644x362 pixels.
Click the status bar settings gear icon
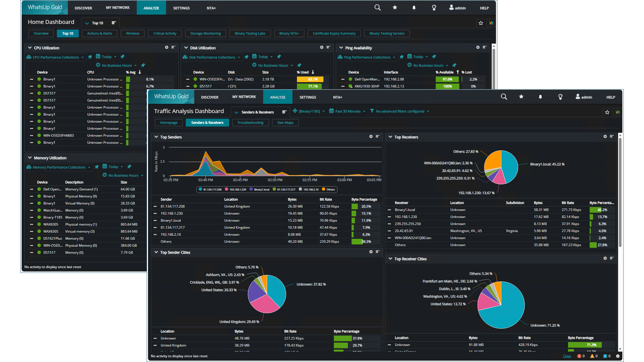(618, 356)
